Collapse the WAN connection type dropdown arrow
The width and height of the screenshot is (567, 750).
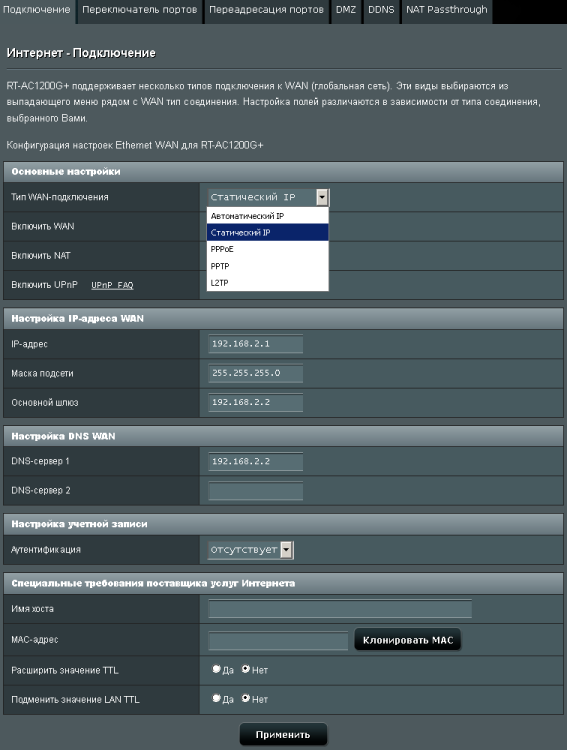tap(322, 197)
